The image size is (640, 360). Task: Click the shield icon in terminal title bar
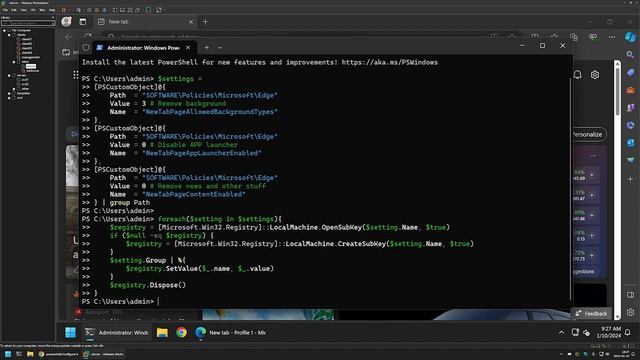pyautogui.click(x=86, y=48)
